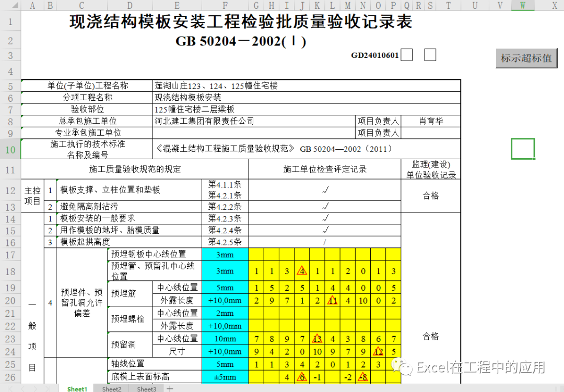564x392 pixels.
Task: Select column F header
Action: click(x=225, y=5)
